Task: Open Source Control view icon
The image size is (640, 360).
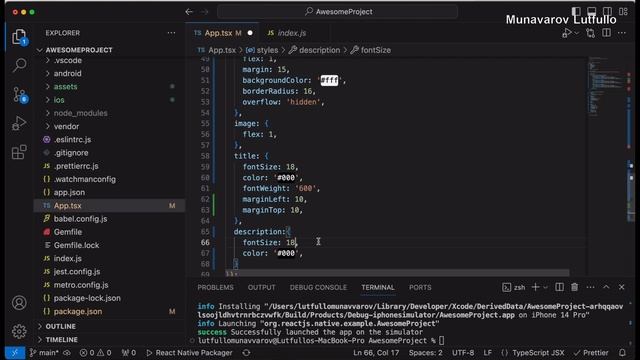Action: pos(19,95)
